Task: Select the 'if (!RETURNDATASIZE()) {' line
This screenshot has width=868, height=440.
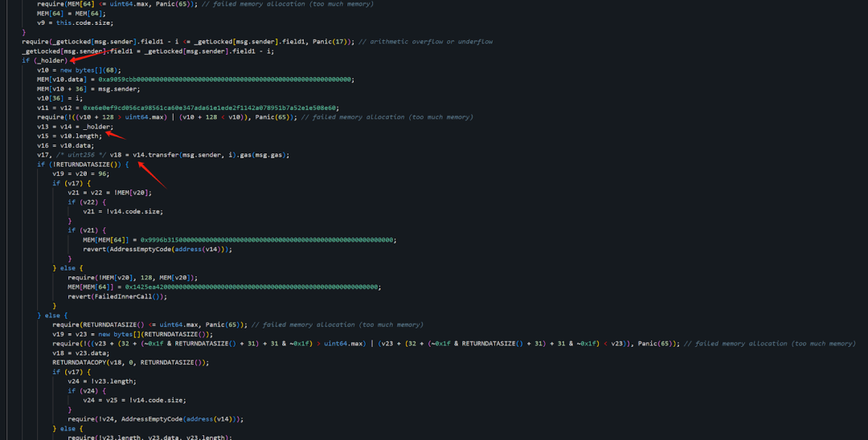Action: click(83, 164)
